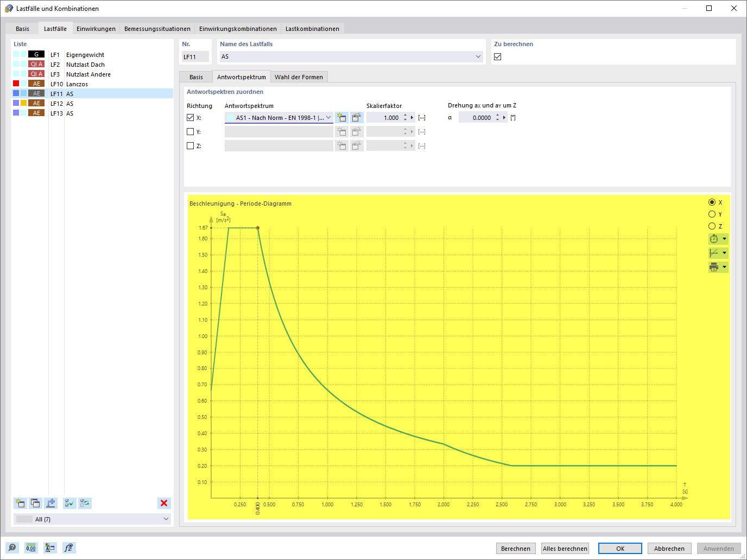Image resolution: width=747 pixels, height=560 pixels.
Task: Click the red color swatch of LF10 Lanczos
Action: click(16, 84)
